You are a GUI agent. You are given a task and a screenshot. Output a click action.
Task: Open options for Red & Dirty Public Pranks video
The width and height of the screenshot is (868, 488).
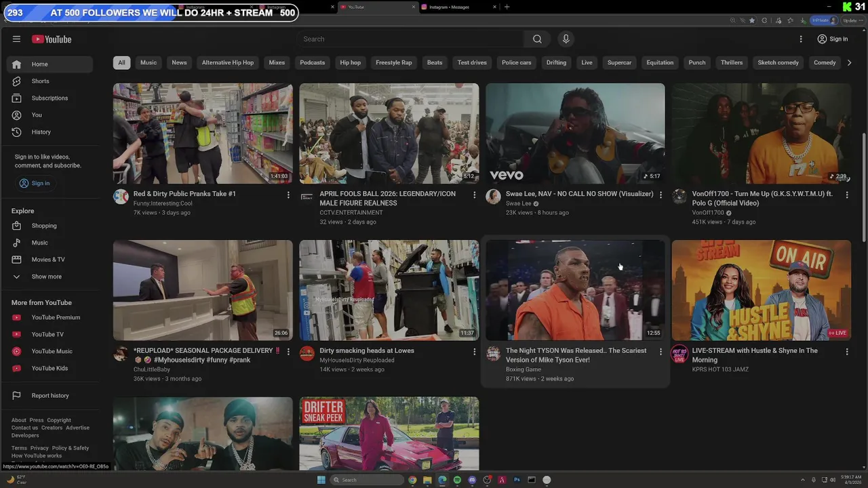(288, 195)
